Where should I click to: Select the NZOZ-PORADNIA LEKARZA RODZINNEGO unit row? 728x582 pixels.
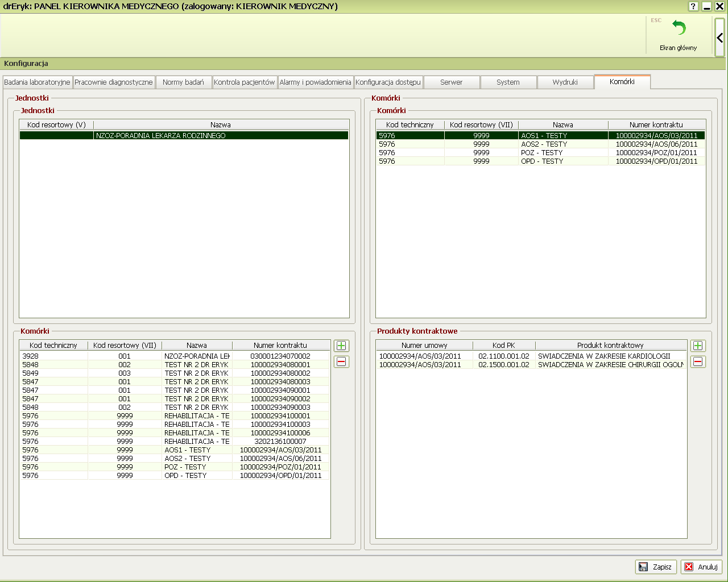184,135
